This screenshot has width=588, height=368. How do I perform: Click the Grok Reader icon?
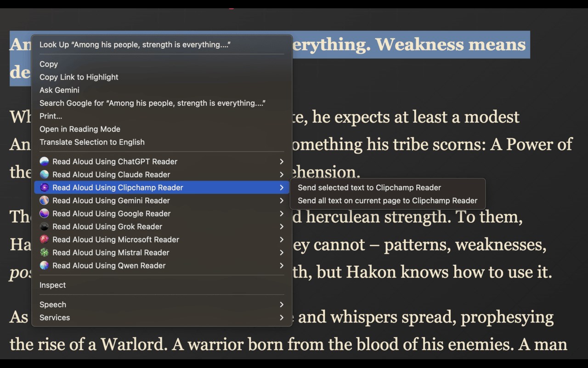pos(44,226)
